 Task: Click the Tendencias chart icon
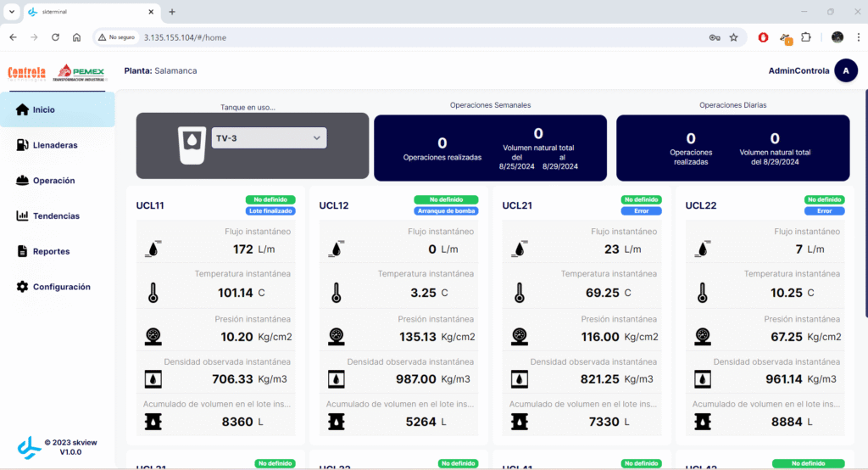[23, 216]
